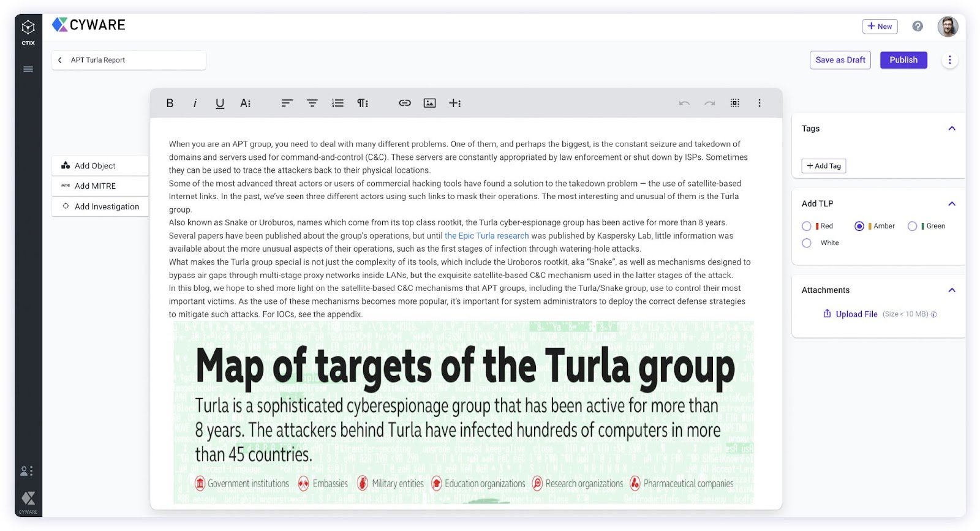Viewport: 980px width, 531px height.
Task: Redo the last edit
Action: (x=710, y=104)
